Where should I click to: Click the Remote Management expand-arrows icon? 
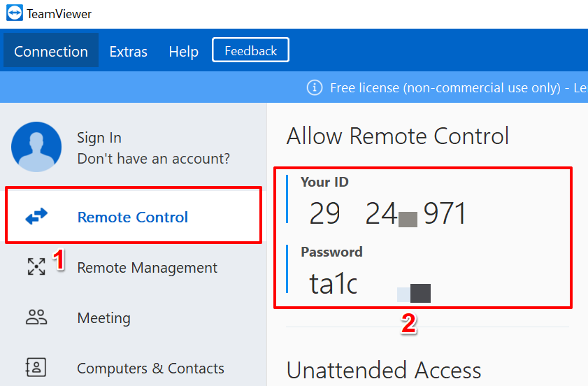36,266
